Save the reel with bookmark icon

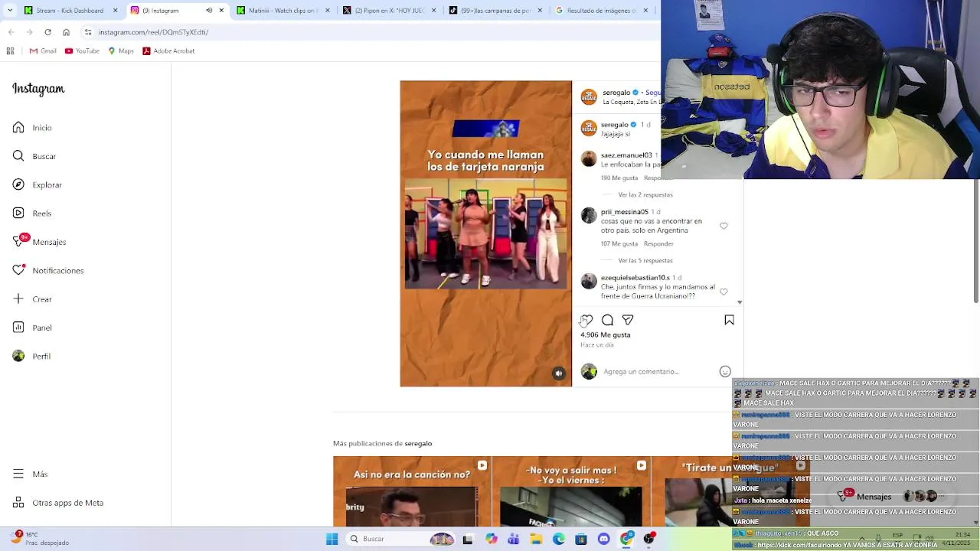click(x=729, y=320)
